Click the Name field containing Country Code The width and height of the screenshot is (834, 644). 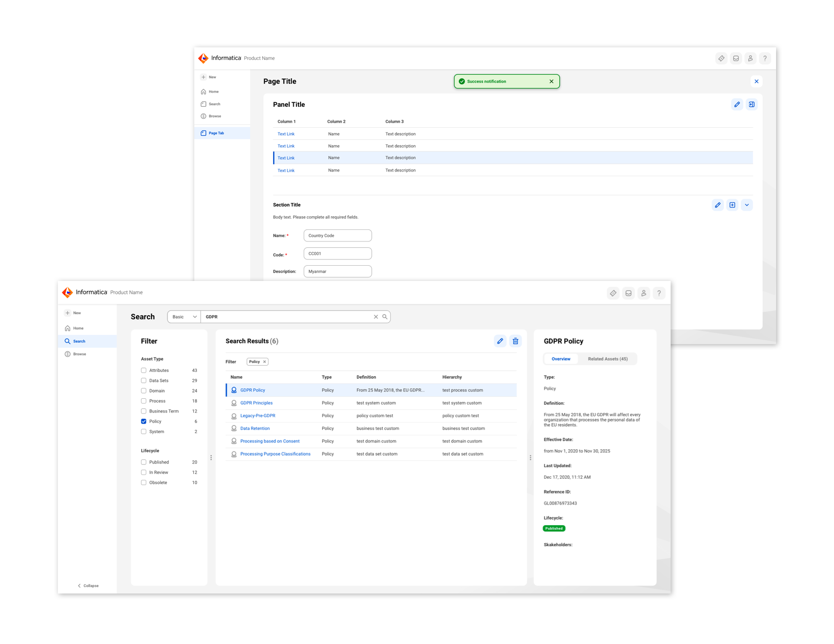pyautogui.click(x=337, y=236)
